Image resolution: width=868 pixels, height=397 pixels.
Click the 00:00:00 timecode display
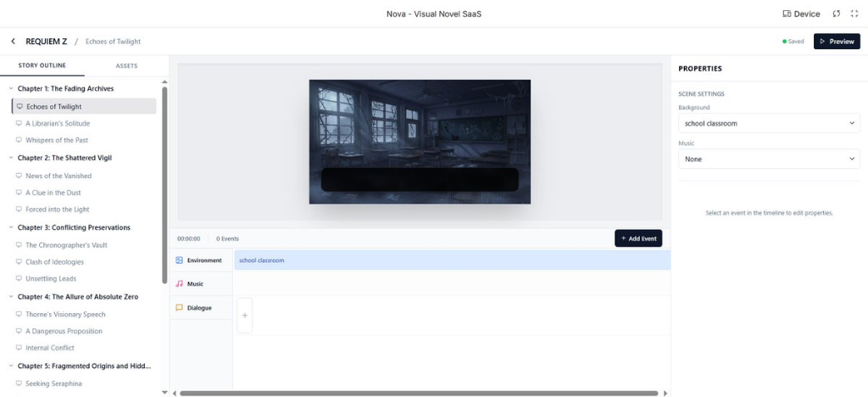point(189,238)
